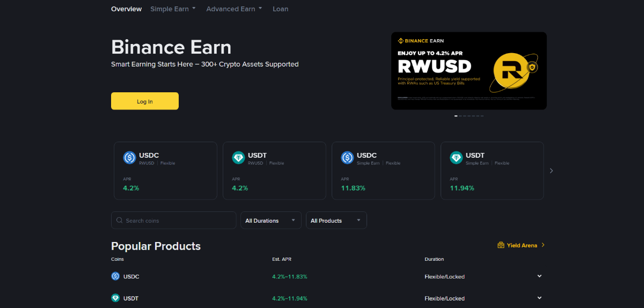Click the Yield Arena trophy icon
Viewport: 644px width, 308px height.
point(501,245)
